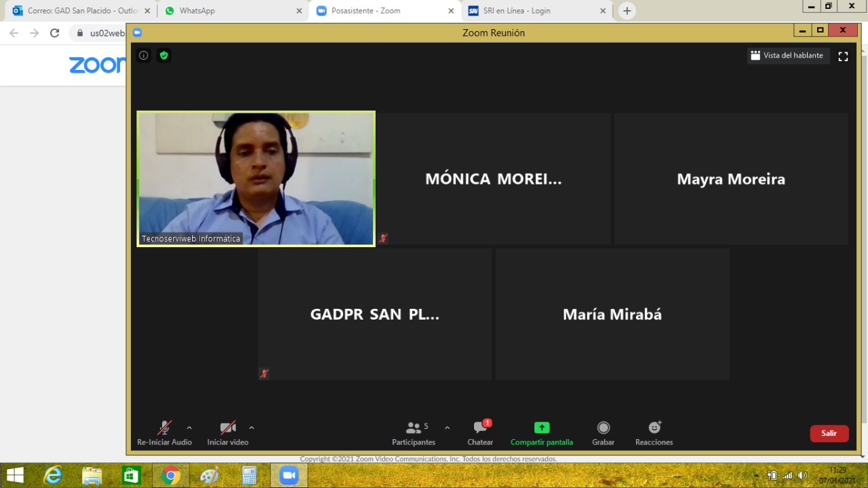The width and height of the screenshot is (868, 488).
Task: Open the Participantes panel
Action: [414, 433]
